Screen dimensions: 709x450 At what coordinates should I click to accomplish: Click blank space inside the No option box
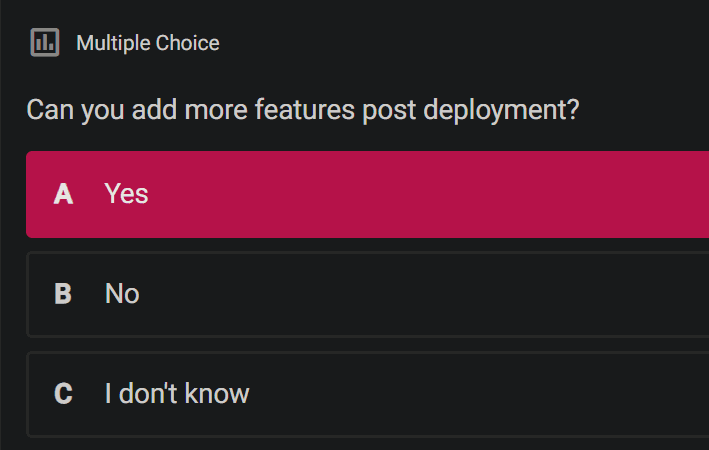pyautogui.click(x=430, y=294)
